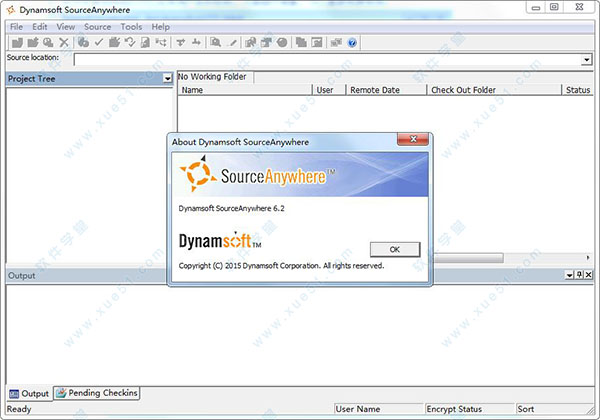Expand the Source location dropdown arrow
The image size is (600, 420).
click(x=587, y=60)
